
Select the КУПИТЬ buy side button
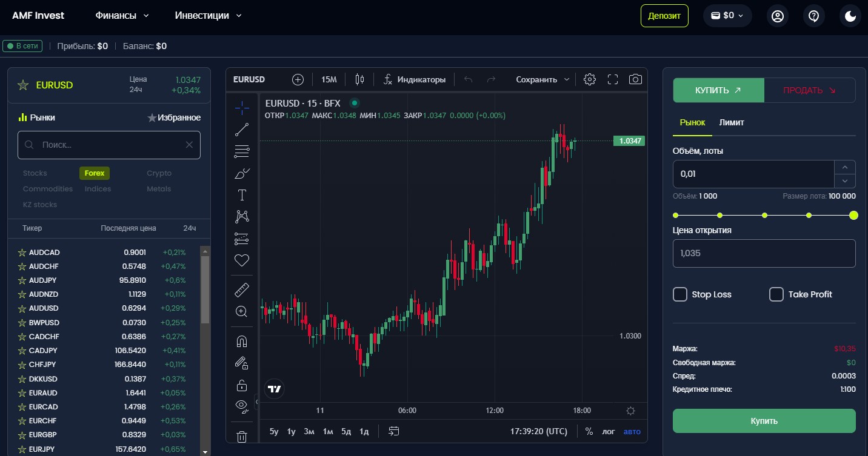(x=719, y=90)
